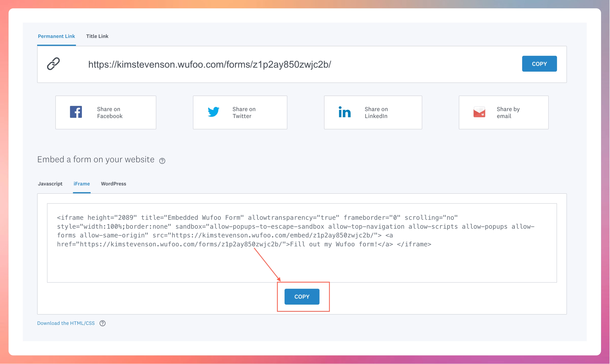
Task: Share the form on LinkedIn
Action: click(x=373, y=112)
